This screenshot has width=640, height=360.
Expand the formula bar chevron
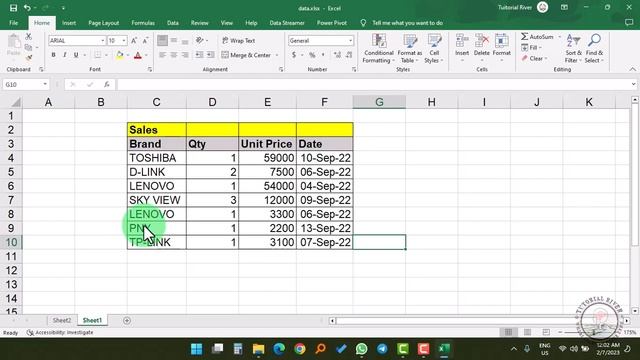click(633, 84)
